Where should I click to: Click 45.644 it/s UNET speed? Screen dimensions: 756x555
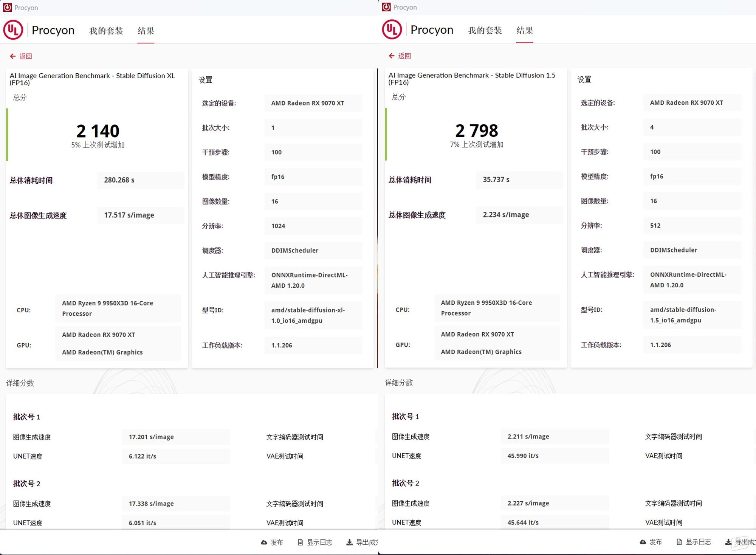tap(555, 522)
